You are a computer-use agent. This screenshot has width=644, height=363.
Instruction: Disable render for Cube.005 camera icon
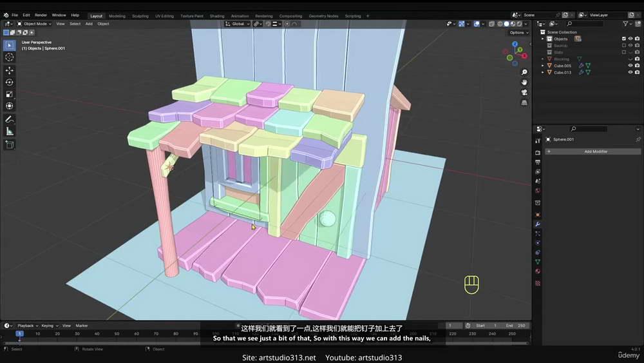pos(637,66)
